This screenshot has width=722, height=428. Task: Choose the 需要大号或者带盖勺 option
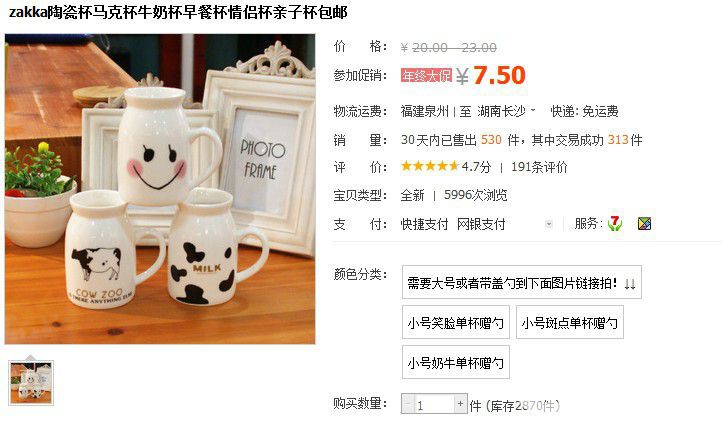[522, 283]
